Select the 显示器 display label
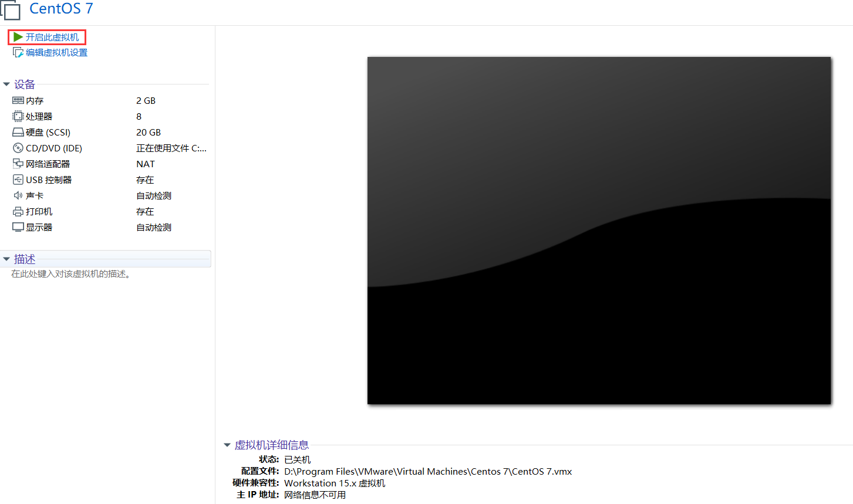This screenshot has width=853, height=504. point(39,228)
